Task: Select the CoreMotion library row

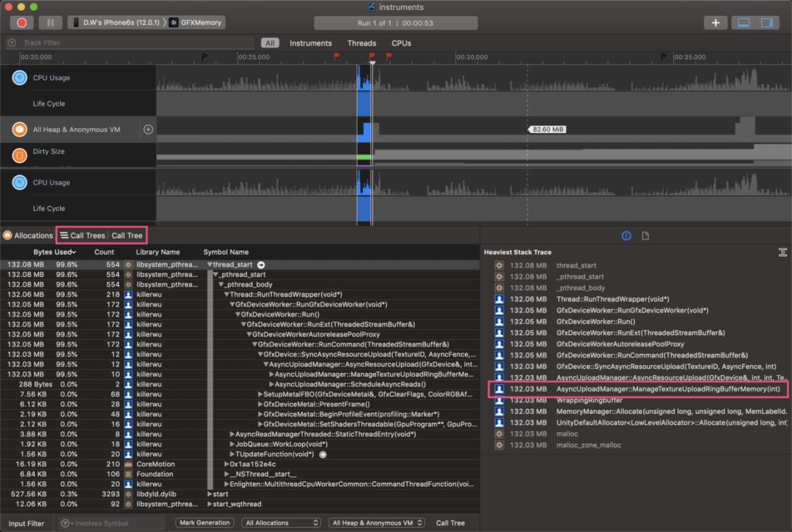Action: click(x=240, y=465)
